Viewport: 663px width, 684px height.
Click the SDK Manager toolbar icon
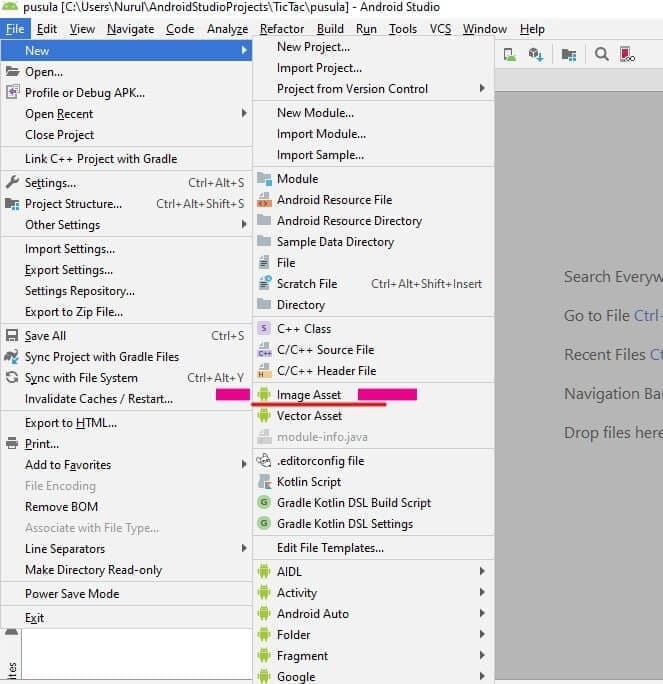click(536, 55)
